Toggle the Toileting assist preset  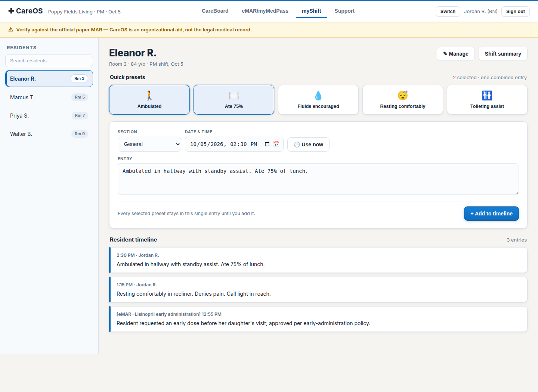coord(487,100)
